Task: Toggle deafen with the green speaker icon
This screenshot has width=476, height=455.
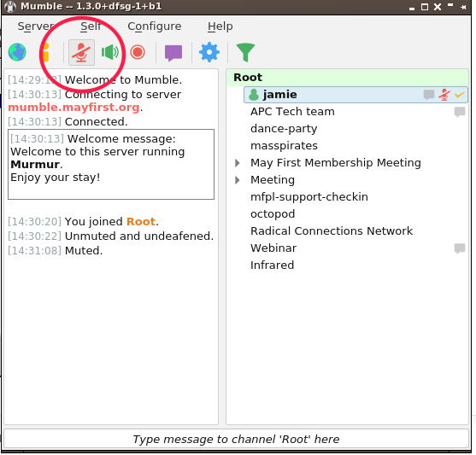Action: tap(110, 52)
